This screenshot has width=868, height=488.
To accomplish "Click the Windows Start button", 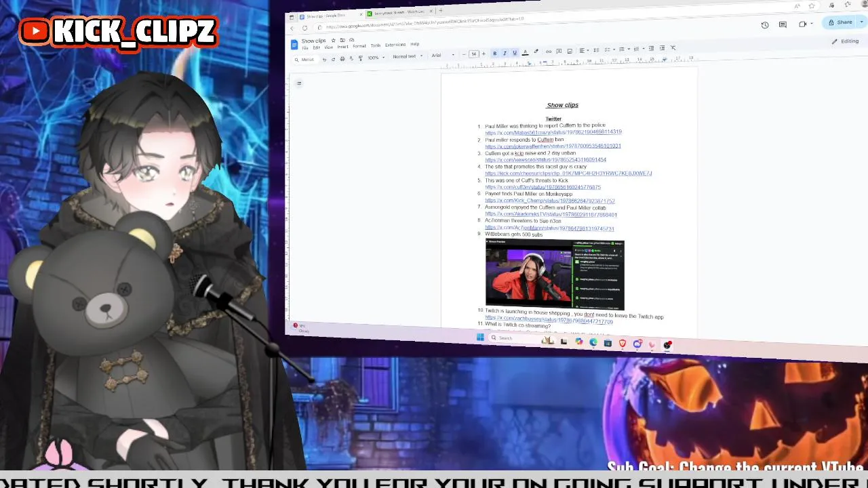I will pos(480,338).
